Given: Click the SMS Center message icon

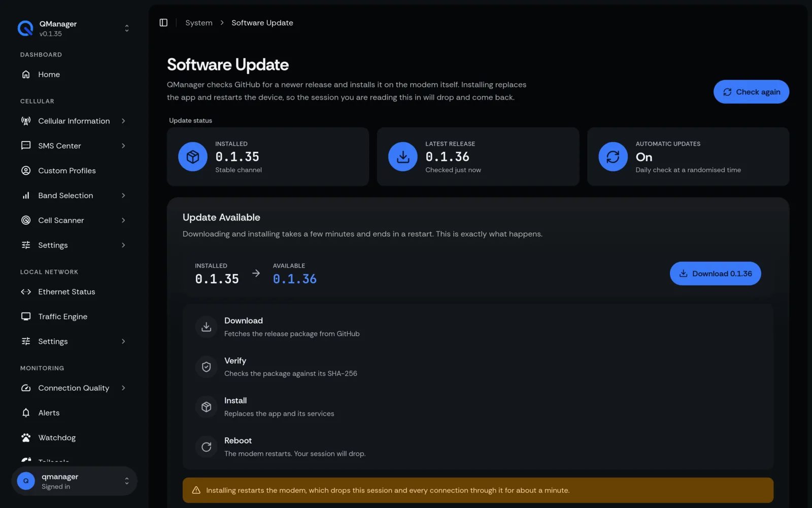Looking at the screenshot, I should 26,146.
